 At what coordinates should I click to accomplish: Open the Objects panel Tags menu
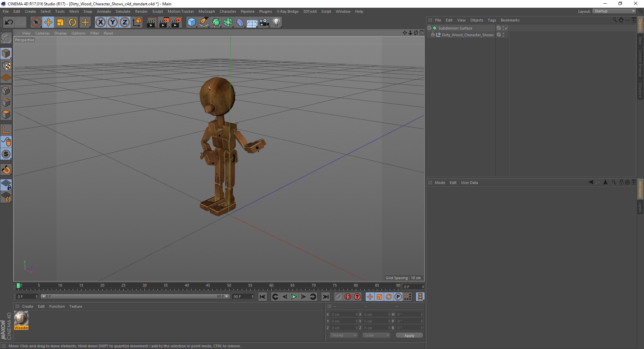click(492, 20)
